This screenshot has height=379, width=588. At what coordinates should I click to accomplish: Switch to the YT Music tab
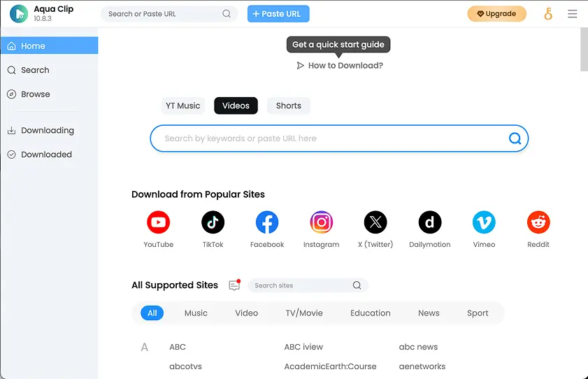click(x=183, y=106)
